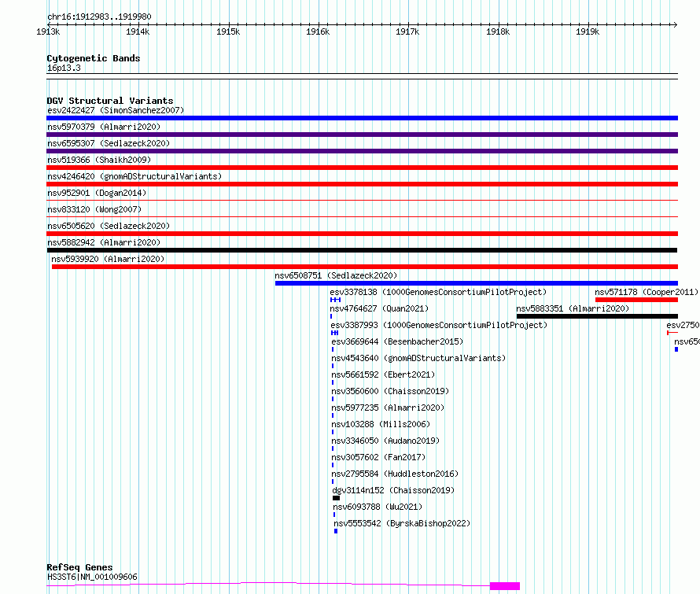Click nsv5883351 (Almarri2020) label
Screen dimensions: 700x594
[x=573, y=308]
